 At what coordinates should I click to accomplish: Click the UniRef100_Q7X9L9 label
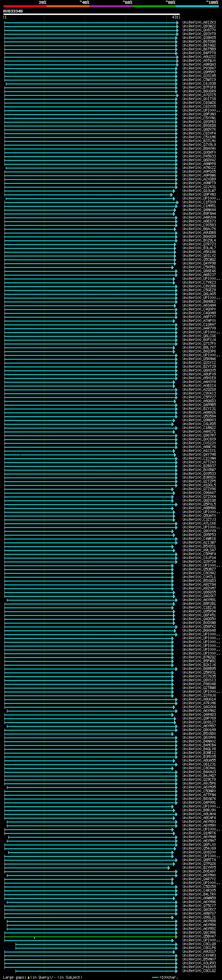(199, 145)
